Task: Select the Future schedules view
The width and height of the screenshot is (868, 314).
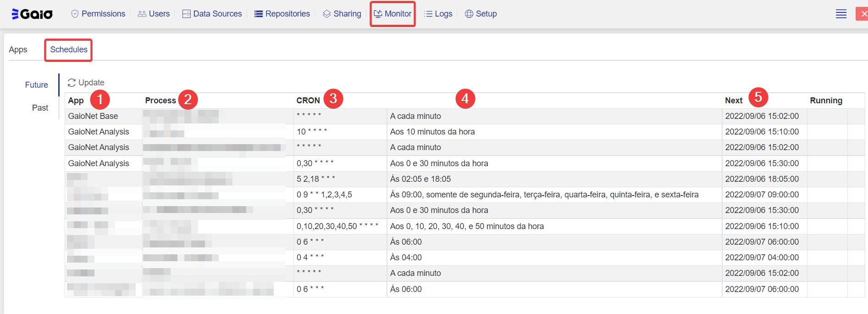Action: [36, 85]
